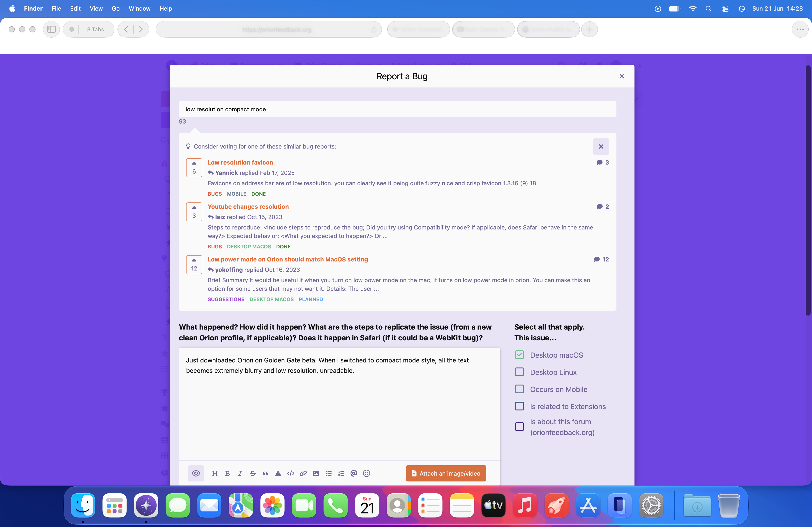This screenshot has height=527, width=812.
Task: Open Control Center in the menu bar
Action: pos(725,9)
